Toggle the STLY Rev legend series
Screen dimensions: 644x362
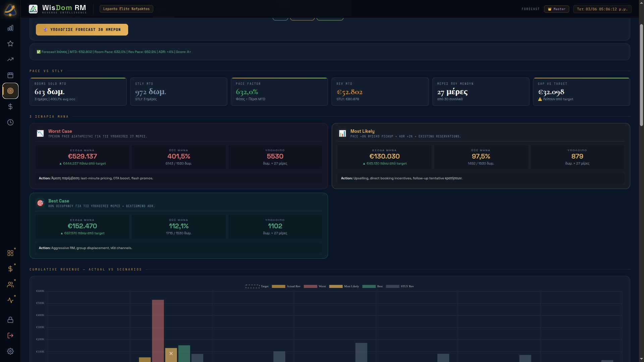point(400,286)
